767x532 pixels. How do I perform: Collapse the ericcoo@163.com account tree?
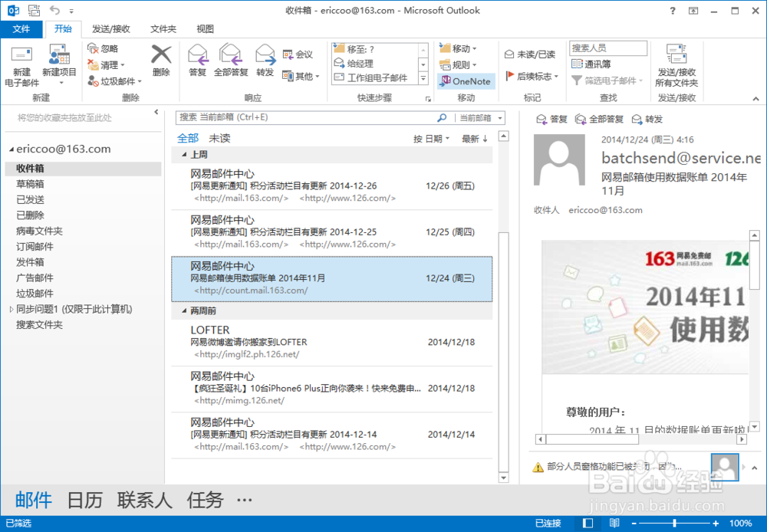coord(12,149)
